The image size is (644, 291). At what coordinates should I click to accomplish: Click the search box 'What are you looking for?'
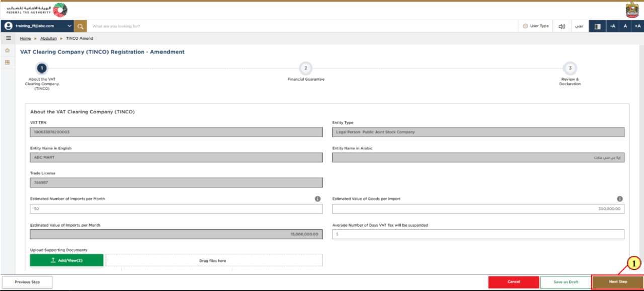(302, 26)
